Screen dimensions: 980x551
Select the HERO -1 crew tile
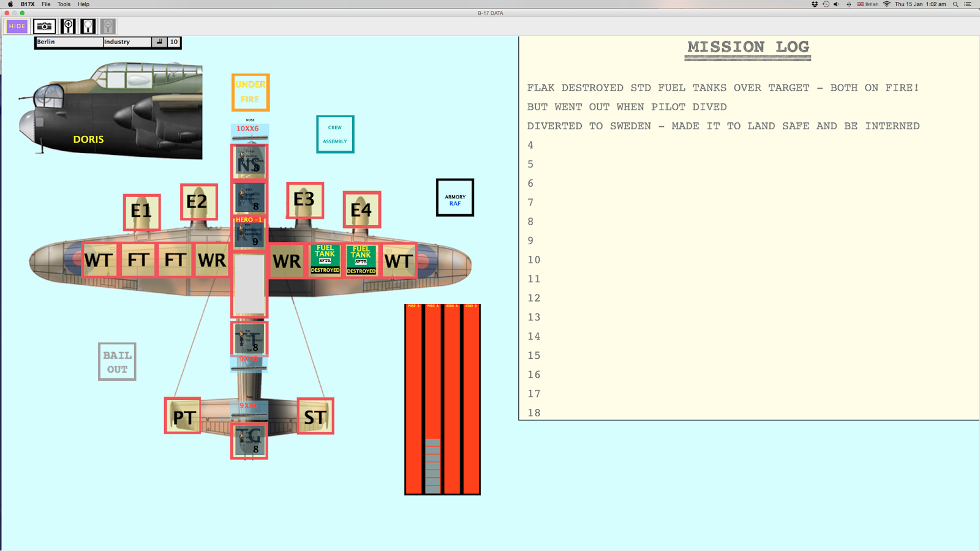point(249,232)
